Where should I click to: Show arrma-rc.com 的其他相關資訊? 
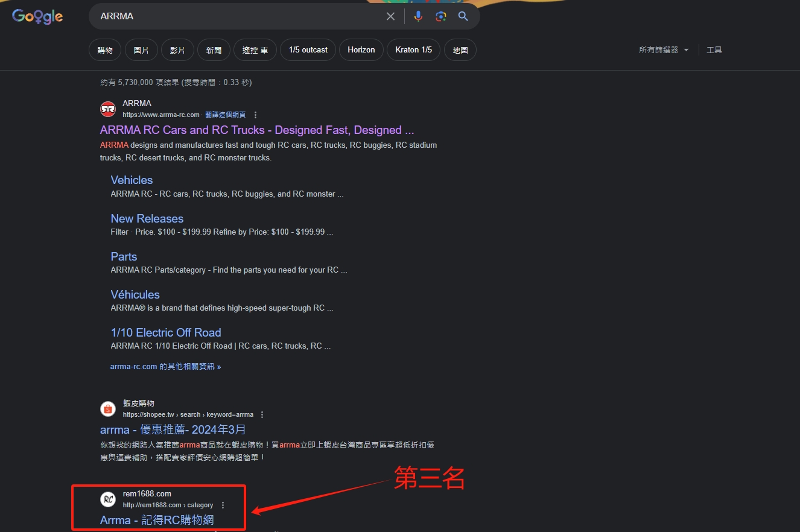pyautogui.click(x=165, y=366)
